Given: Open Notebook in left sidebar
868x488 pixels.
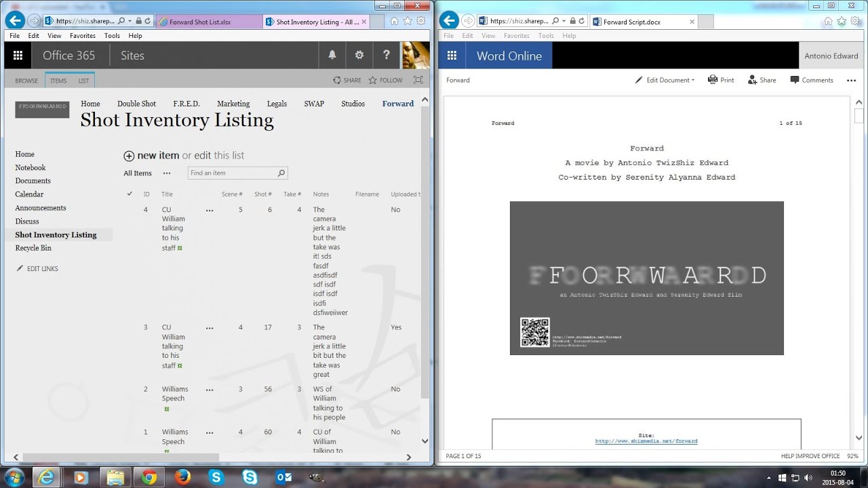Looking at the screenshot, I should click(x=31, y=167).
